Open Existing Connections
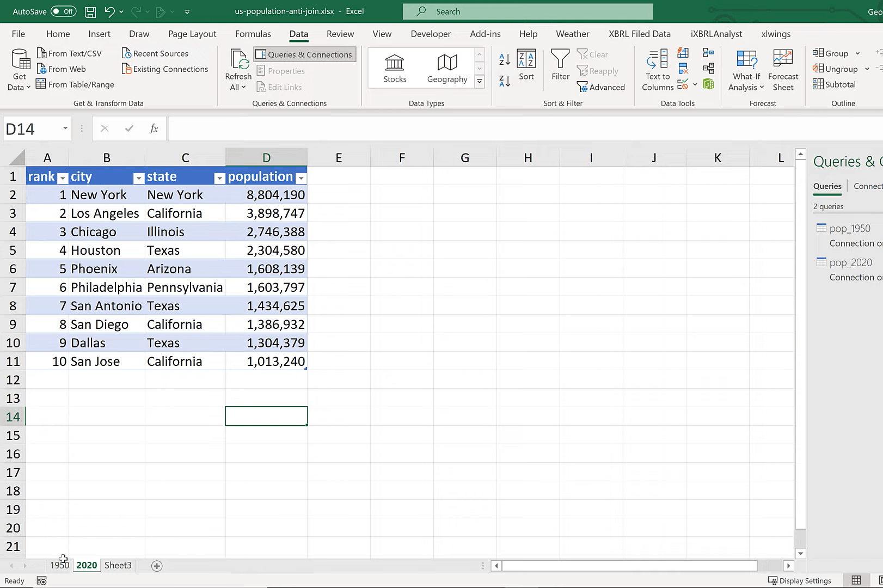The image size is (883, 588). [x=165, y=69]
